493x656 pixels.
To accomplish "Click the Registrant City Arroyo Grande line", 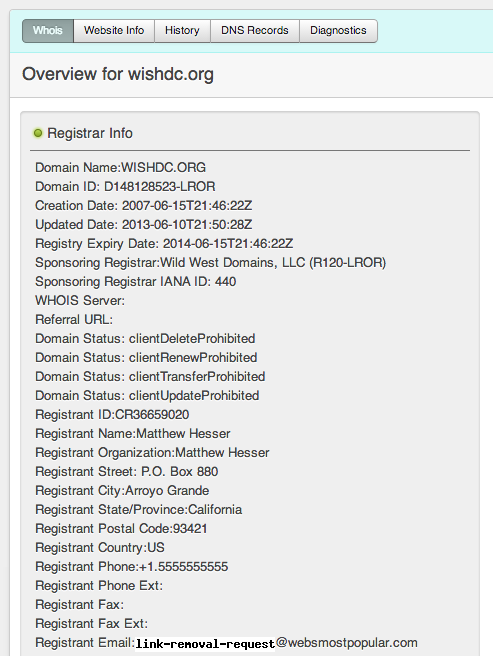I will (x=122, y=491).
